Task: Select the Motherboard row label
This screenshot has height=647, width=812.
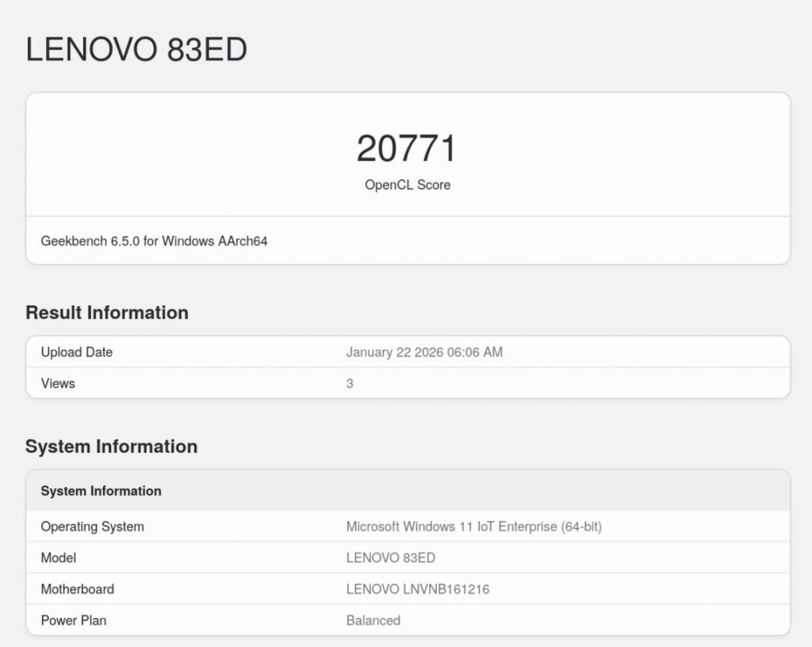Action: [x=78, y=589]
